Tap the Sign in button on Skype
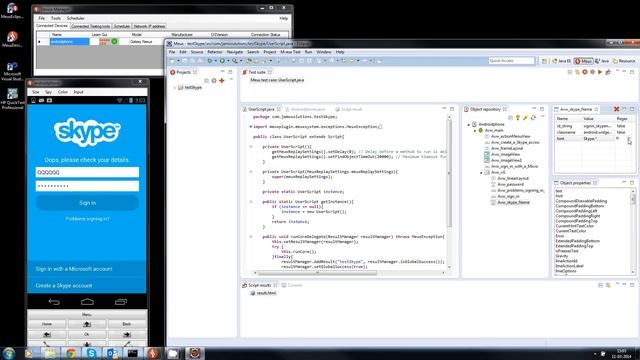The height and width of the screenshot is (360, 640). [87, 203]
